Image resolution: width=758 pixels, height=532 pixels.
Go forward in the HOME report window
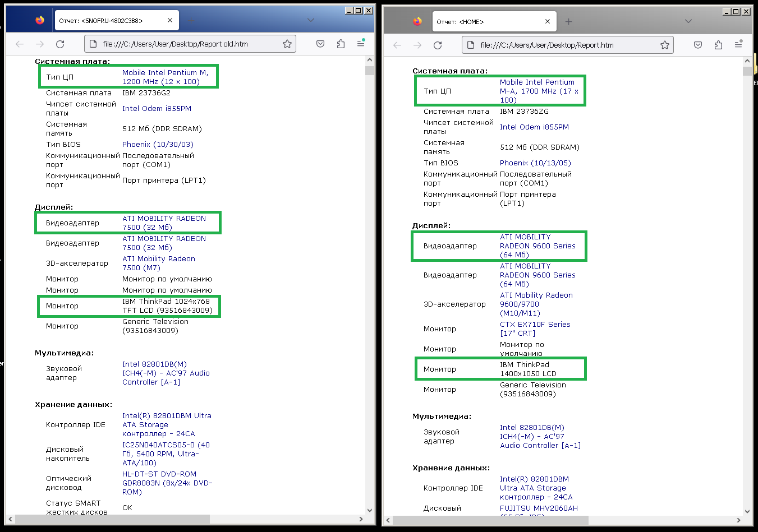pyautogui.click(x=417, y=45)
